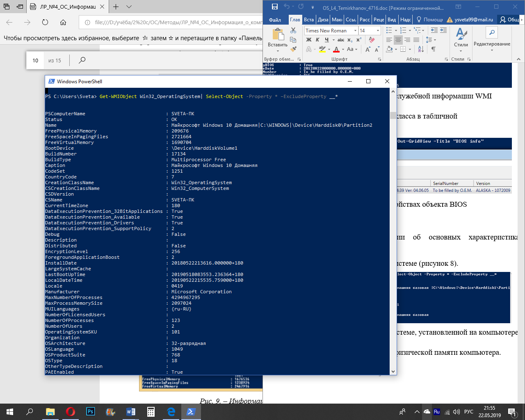Click the find magnifier in Editing group

492,32
